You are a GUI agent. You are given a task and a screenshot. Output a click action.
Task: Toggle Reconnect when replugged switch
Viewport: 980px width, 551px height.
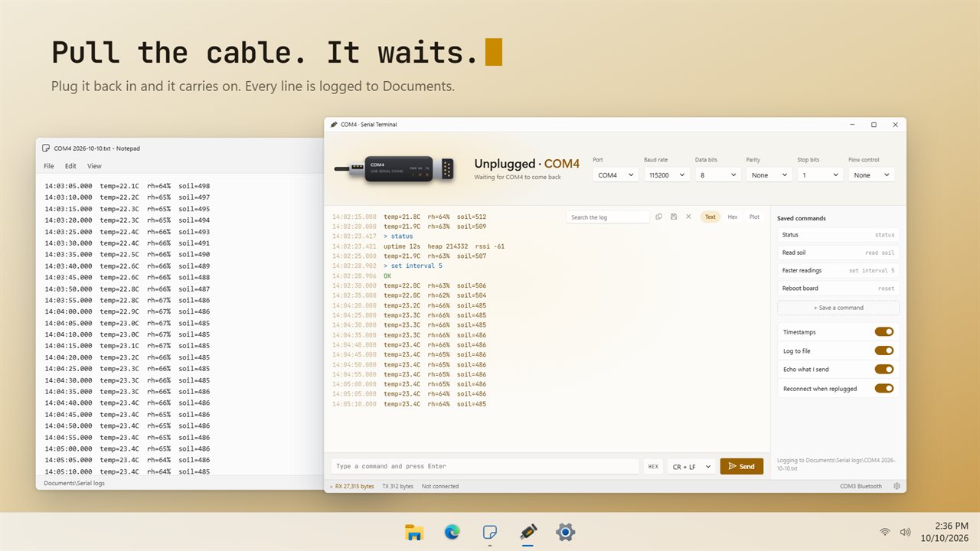point(884,388)
